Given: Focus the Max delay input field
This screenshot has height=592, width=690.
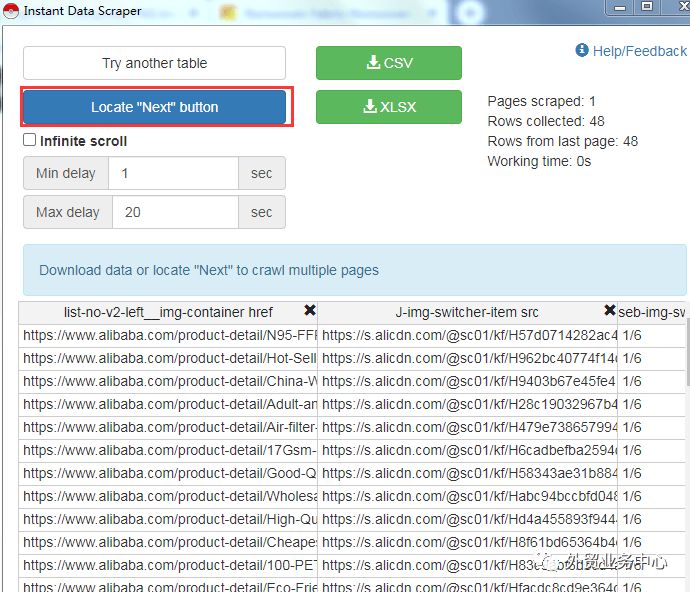Looking at the screenshot, I should (x=176, y=212).
